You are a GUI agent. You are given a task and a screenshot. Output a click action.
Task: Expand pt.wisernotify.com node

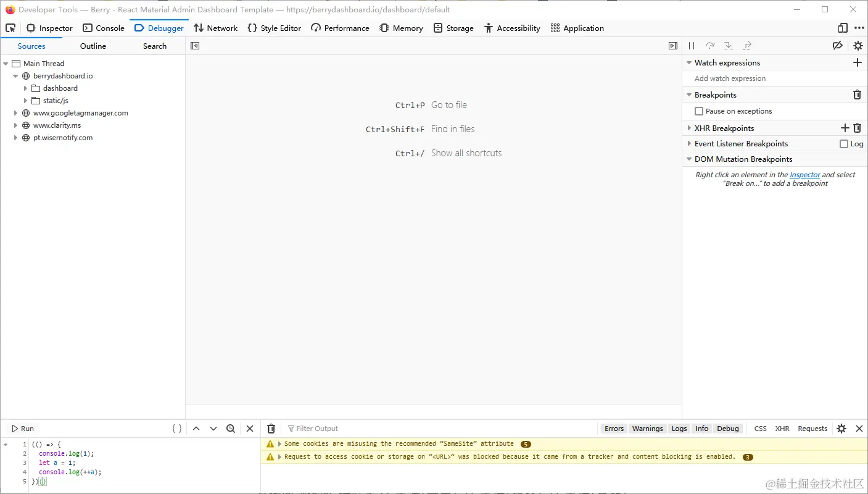(16, 138)
